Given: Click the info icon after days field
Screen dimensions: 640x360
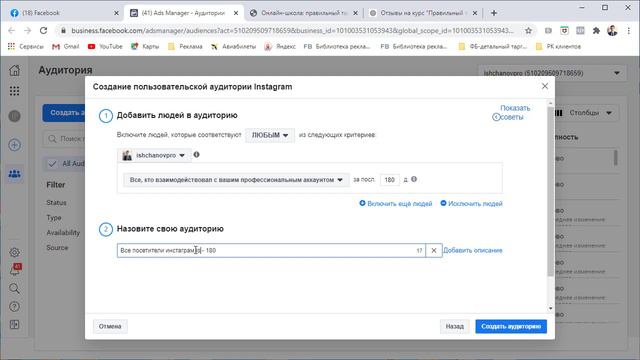Looking at the screenshot, I should (x=414, y=179).
